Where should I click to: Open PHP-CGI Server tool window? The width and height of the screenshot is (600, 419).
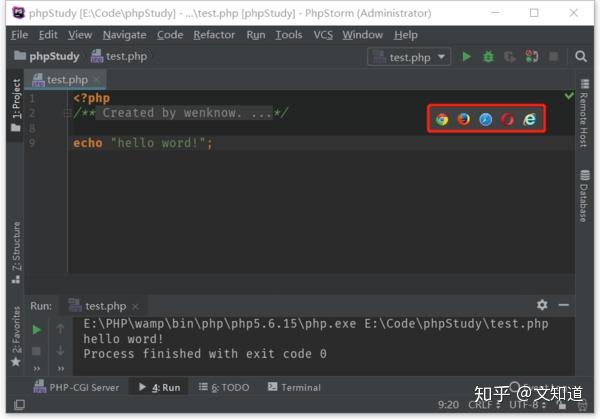point(76,387)
